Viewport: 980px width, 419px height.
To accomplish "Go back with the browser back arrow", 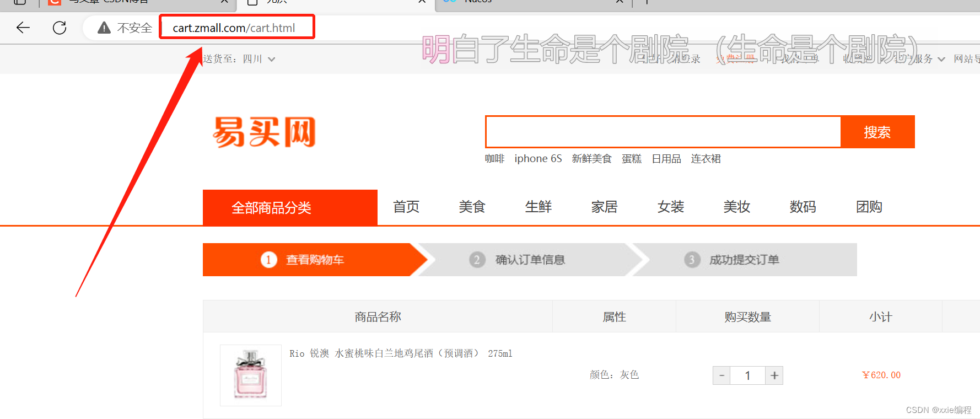I will coord(23,28).
